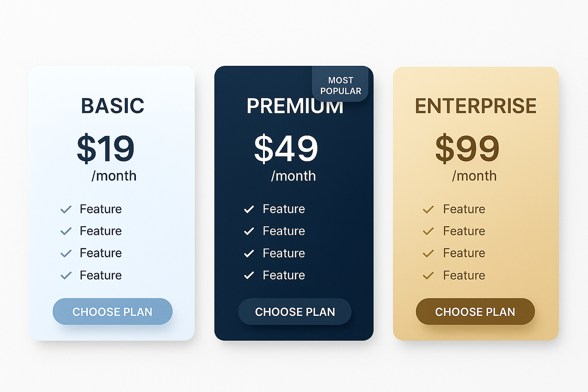Image resolution: width=588 pixels, height=392 pixels.
Task: Select Choose Plan on the Premium card
Action: (295, 311)
